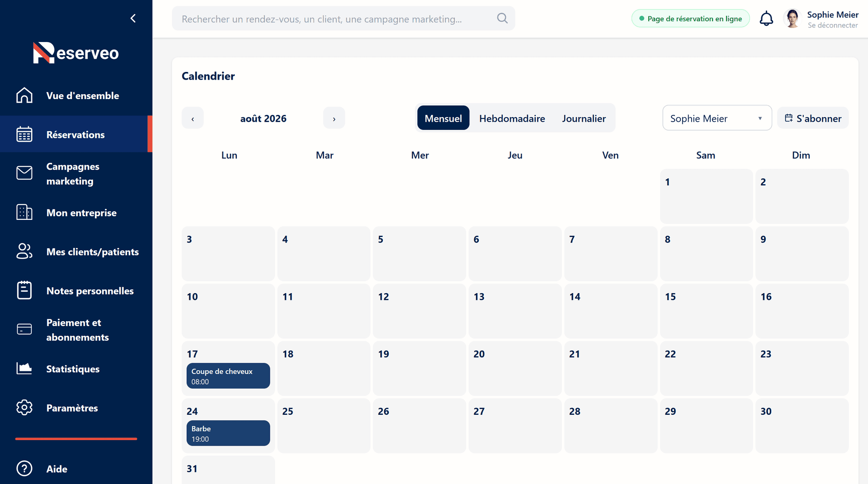Click the calendar icon in S'abonner
This screenshot has height=484, width=868.
(x=789, y=118)
